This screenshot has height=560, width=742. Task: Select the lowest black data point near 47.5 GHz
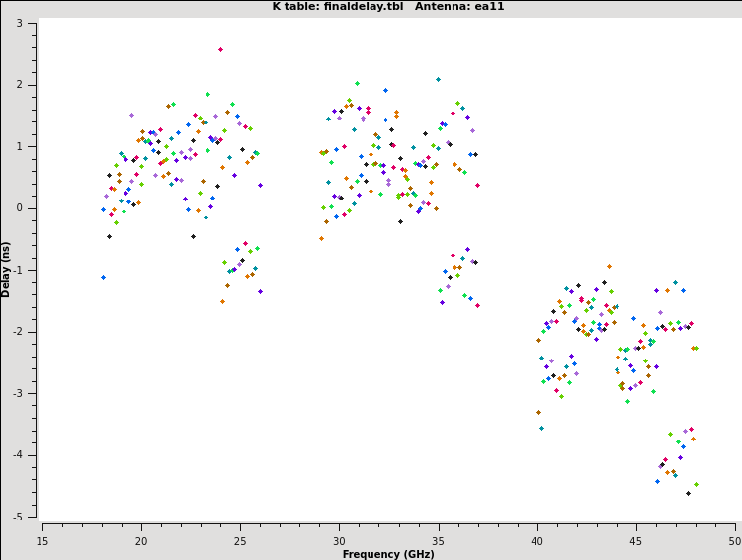[x=688, y=493]
